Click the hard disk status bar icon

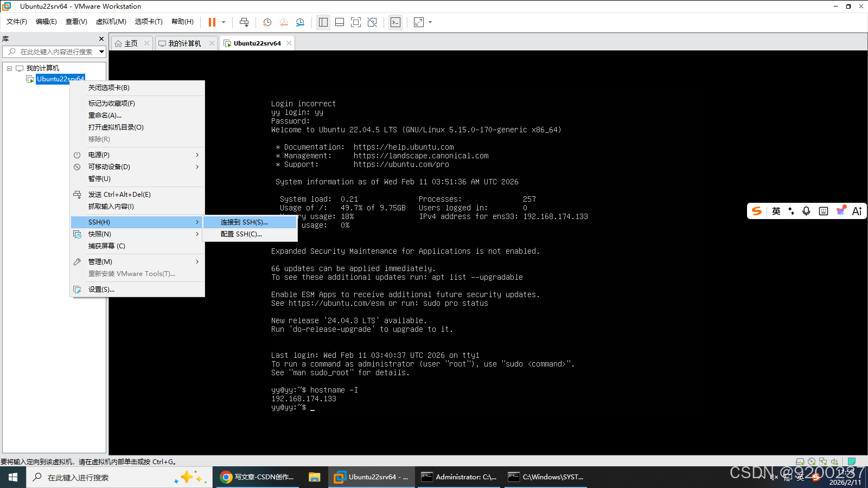(800, 461)
